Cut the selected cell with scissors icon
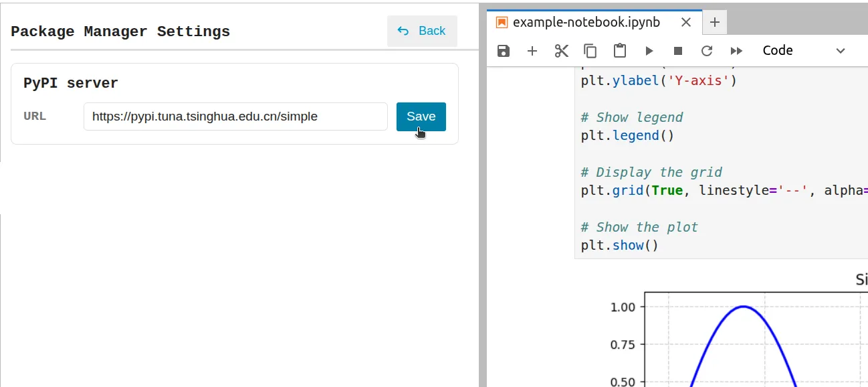 pos(561,50)
